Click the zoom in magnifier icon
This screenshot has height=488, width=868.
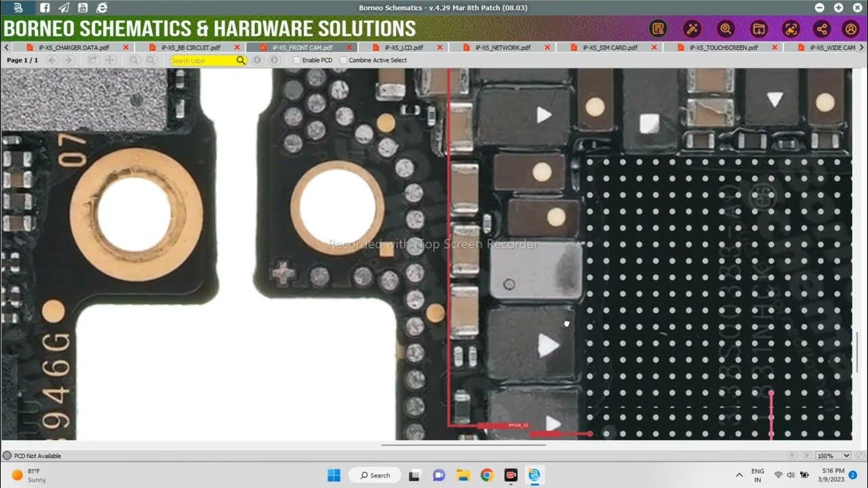click(151, 60)
